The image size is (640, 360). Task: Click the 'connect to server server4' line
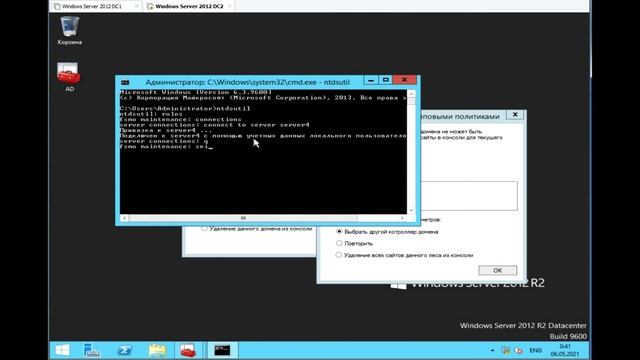pos(214,125)
